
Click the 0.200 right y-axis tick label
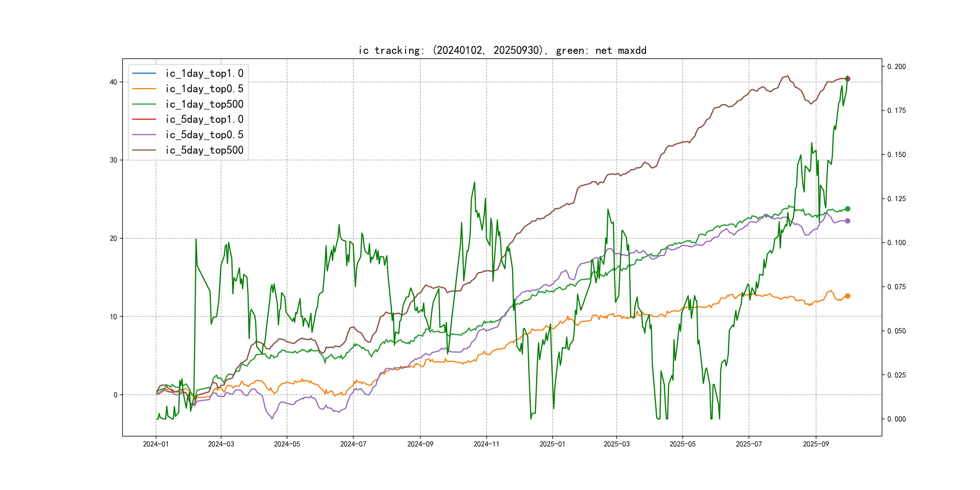coord(896,67)
